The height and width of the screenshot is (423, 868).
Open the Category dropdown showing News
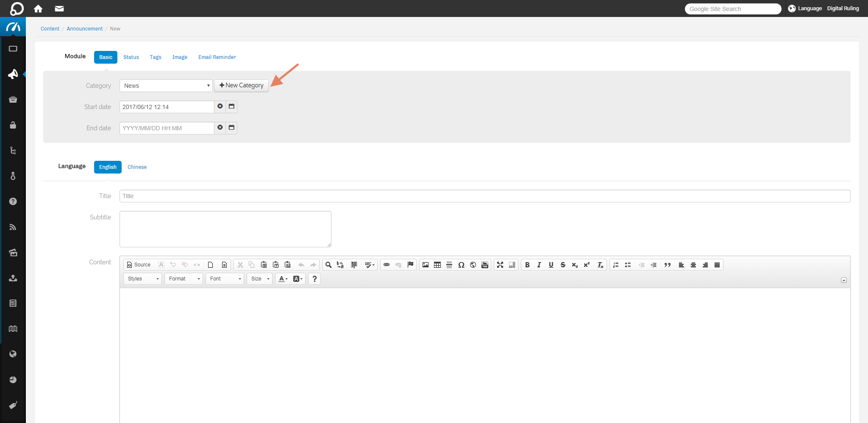point(166,86)
